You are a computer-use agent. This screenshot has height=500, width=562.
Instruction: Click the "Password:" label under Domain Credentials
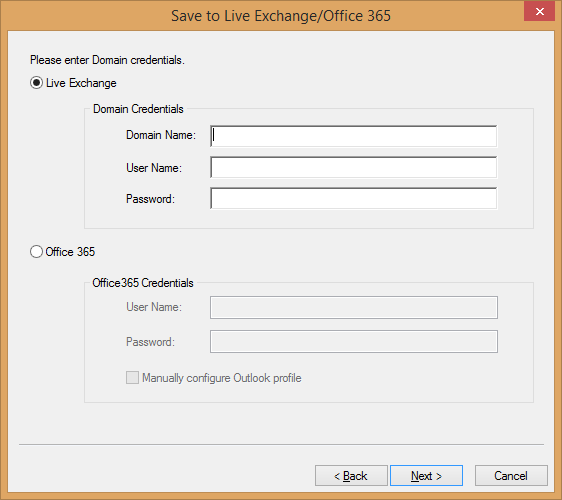pos(150,199)
